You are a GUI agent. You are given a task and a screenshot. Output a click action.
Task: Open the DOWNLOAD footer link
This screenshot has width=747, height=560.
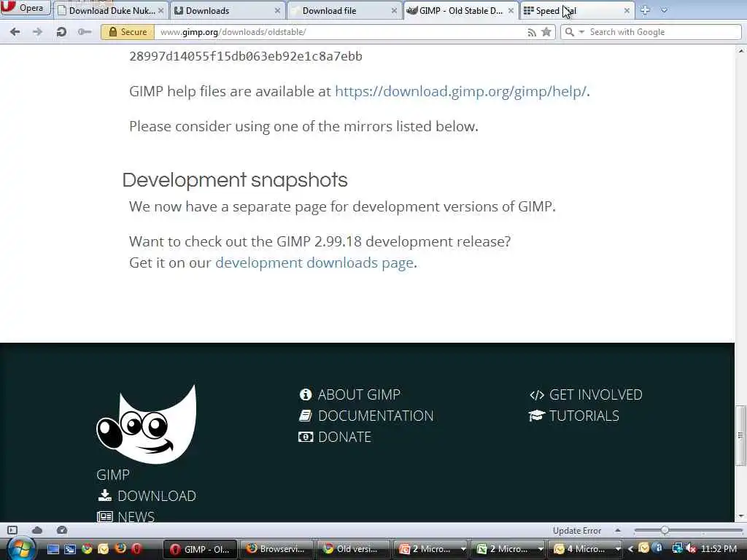(x=157, y=496)
